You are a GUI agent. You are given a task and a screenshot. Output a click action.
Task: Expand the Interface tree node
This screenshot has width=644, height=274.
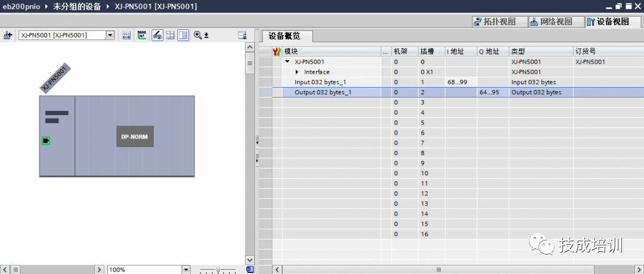pos(297,72)
